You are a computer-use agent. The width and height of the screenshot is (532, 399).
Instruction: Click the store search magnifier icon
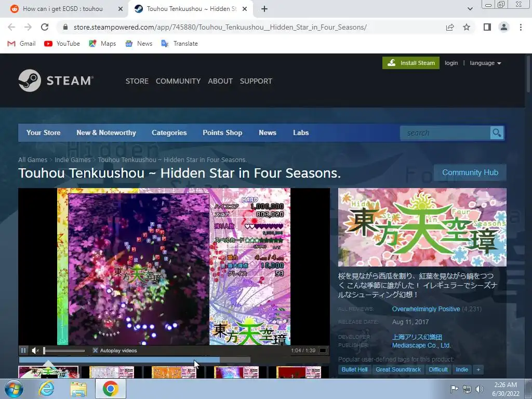click(497, 132)
